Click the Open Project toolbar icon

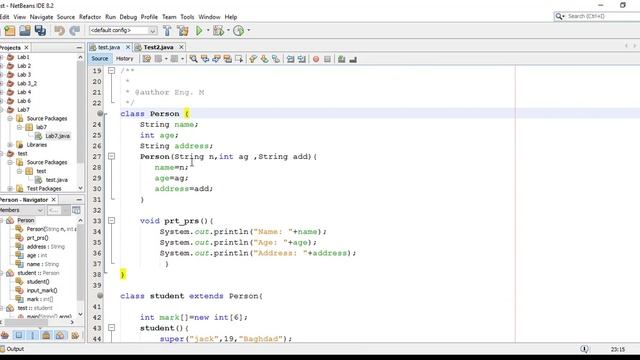click(25, 31)
